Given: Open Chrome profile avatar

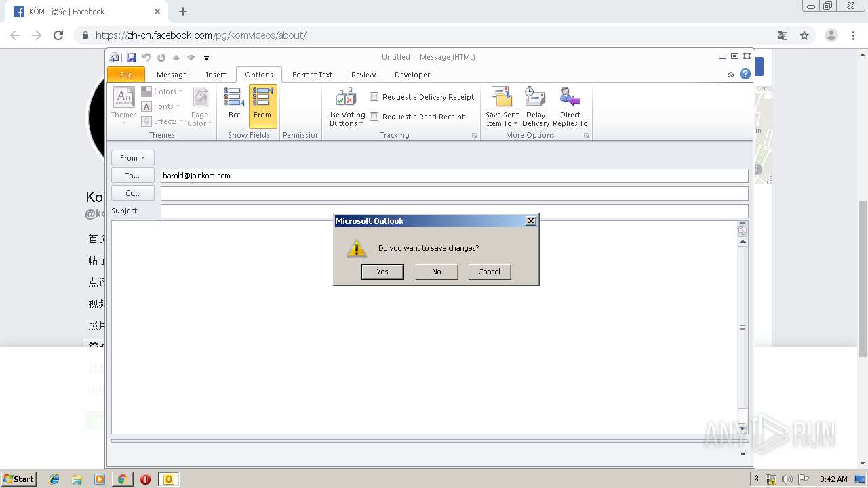Looking at the screenshot, I should (831, 35).
